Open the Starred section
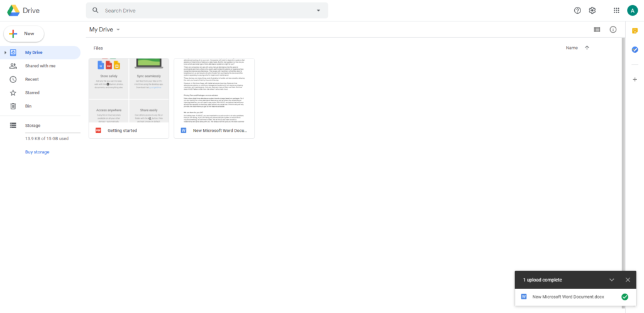 click(32, 92)
